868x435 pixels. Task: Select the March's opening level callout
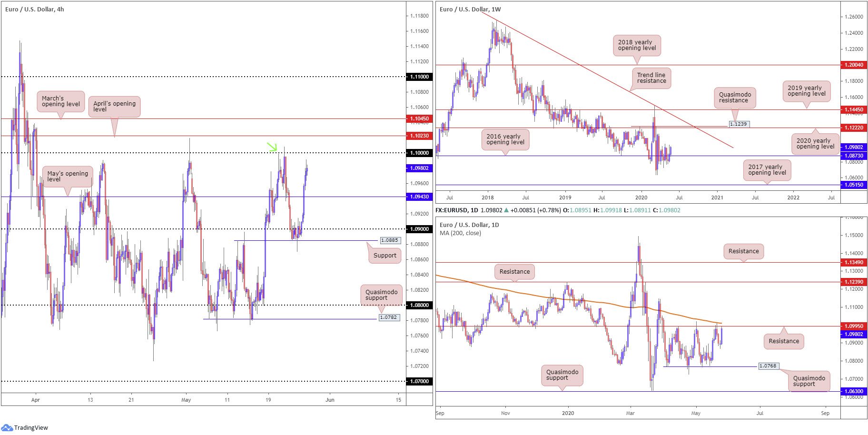pos(61,101)
